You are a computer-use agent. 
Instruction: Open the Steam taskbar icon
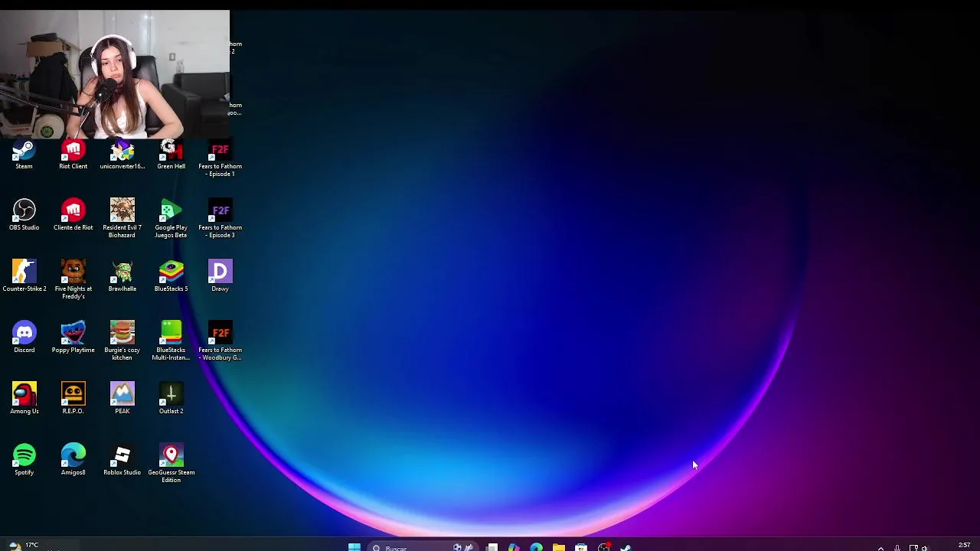point(626,547)
